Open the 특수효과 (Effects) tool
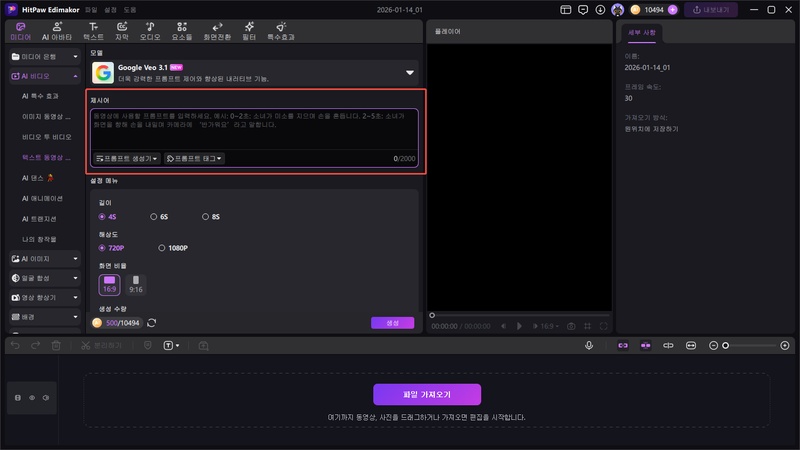The width and height of the screenshot is (800, 450). (x=281, y=31)
